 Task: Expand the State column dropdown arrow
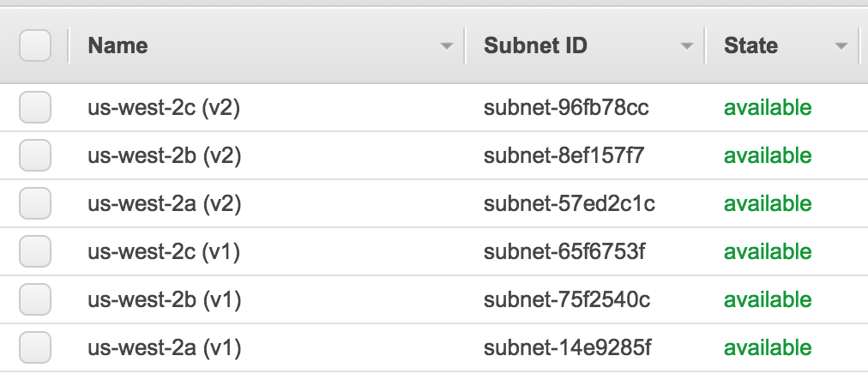pos(841,46)
